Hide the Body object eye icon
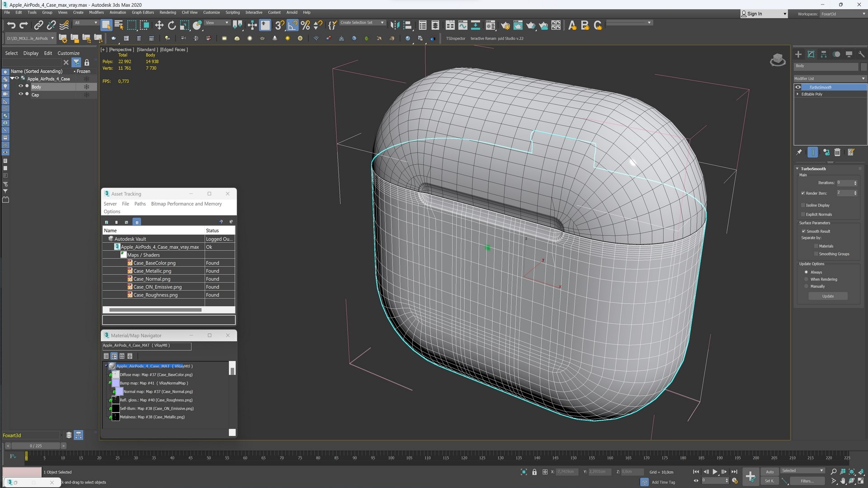Screen dimensions: 868x488 tap(20, 86)
